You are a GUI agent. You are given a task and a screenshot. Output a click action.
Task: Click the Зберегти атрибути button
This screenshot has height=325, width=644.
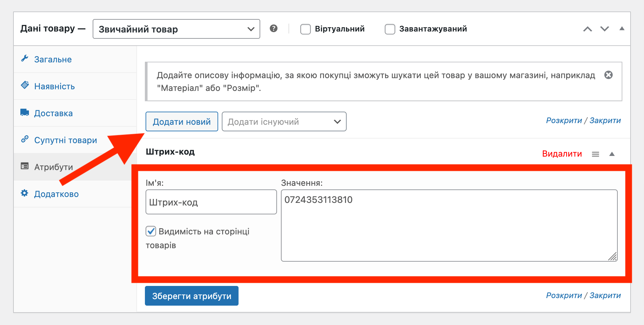point(192,296)
